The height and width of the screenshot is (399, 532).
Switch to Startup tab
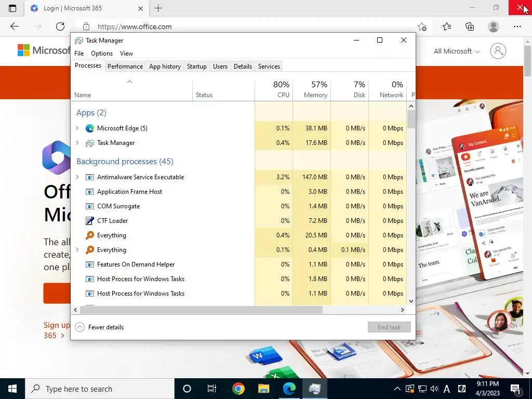[x=197, y=66]
